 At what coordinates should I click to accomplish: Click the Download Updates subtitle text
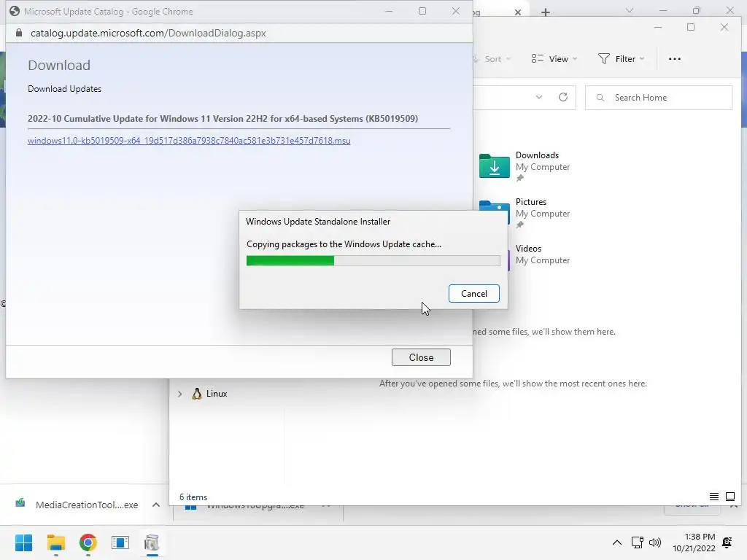(x=64, y=89)
